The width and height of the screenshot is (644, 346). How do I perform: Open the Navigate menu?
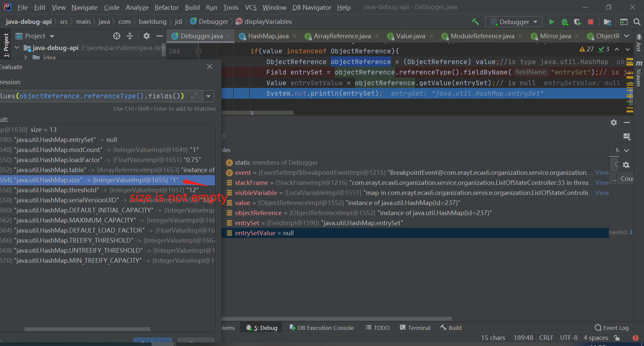85,7
